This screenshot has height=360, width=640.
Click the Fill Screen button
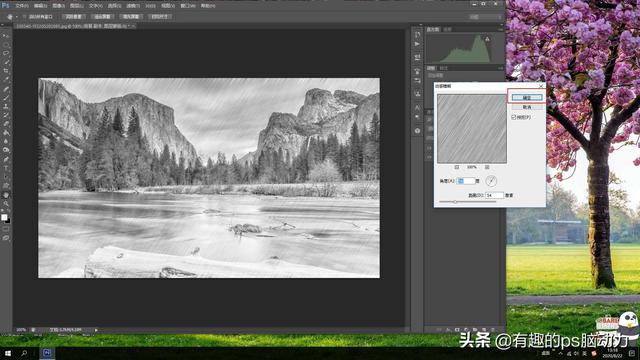coord(131,17)
